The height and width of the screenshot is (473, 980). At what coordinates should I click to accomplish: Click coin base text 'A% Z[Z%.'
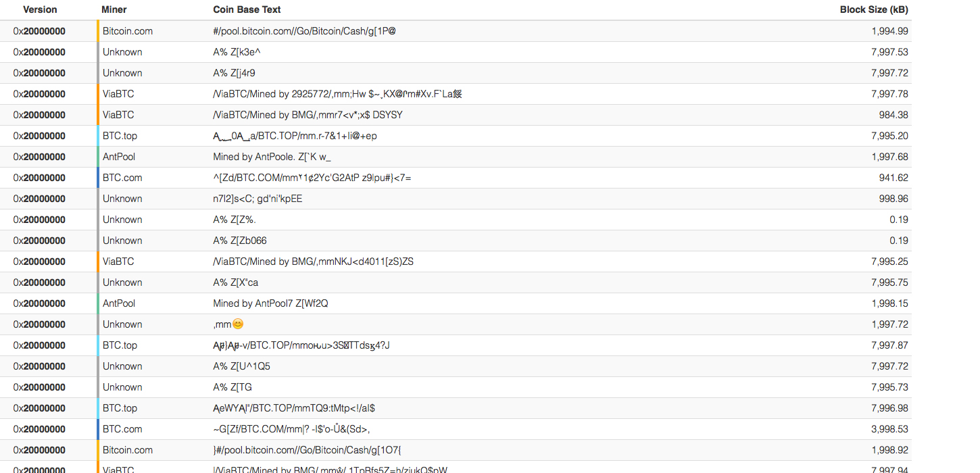pos(235,220)
